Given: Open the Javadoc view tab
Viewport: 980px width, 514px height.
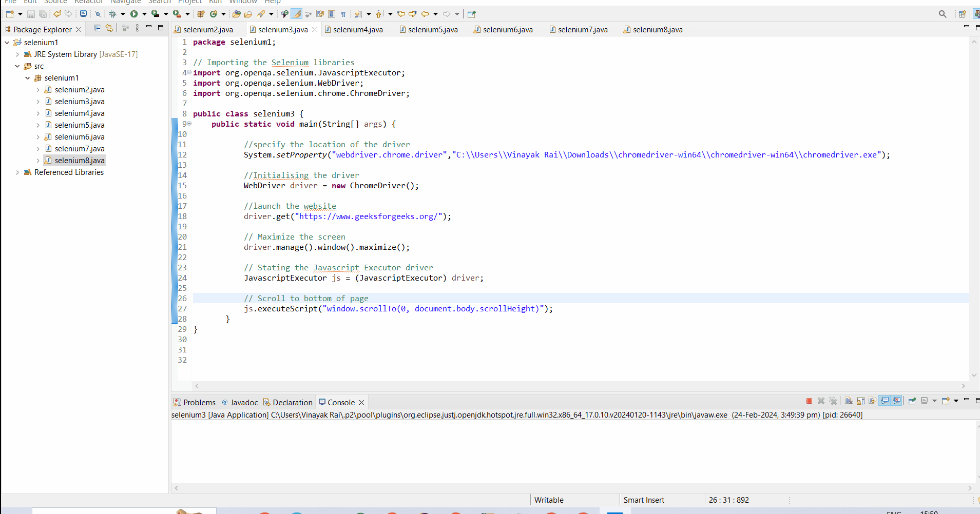Looking at the screenshot, I should click(240, 403).
